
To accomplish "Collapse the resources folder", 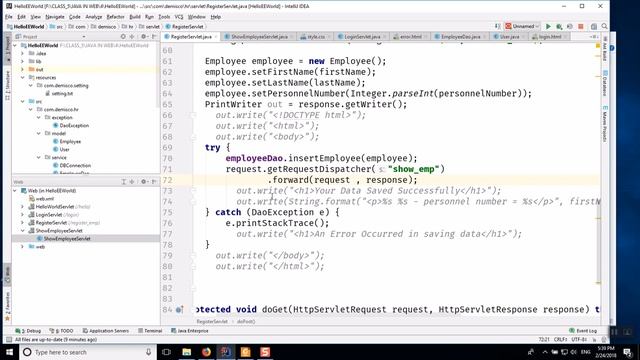I will click(23, 78).
